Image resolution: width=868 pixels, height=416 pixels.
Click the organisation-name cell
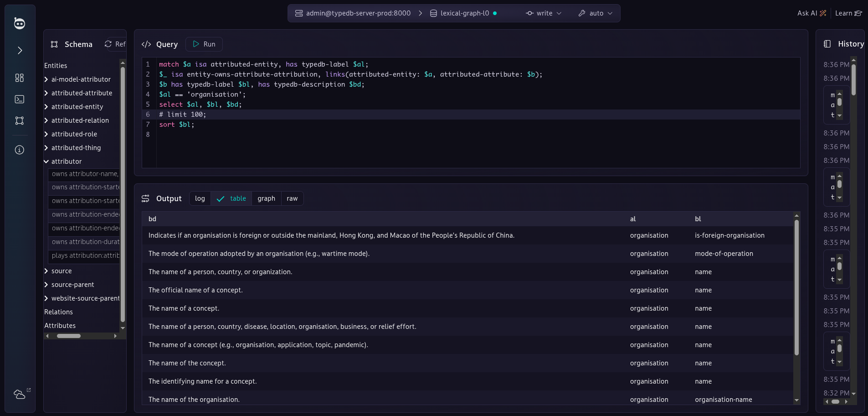pyautogui.click(x=723, y=400)
